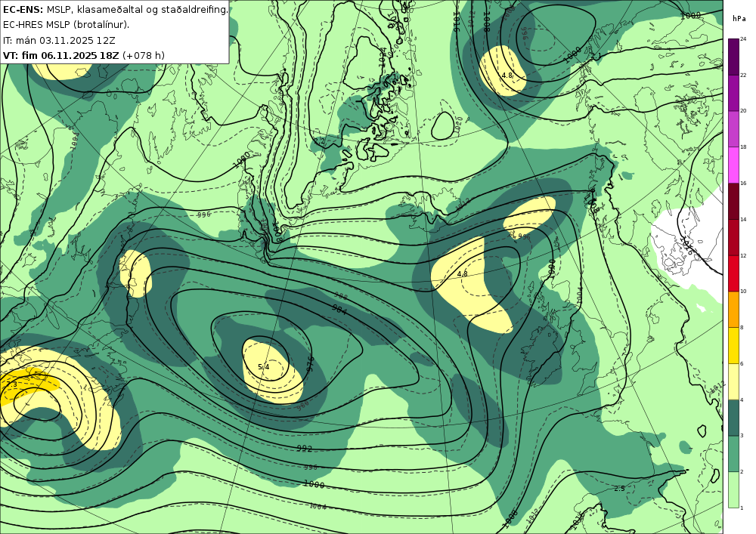Click the title line starting "EC-ENS: MSLP"

pyautogui.click(x=115, y=9)
